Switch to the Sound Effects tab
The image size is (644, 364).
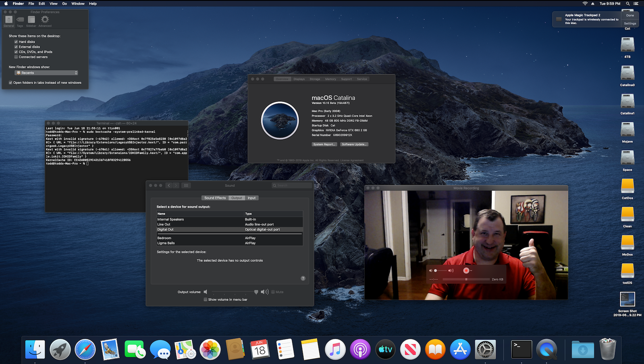tap(215, 198)
